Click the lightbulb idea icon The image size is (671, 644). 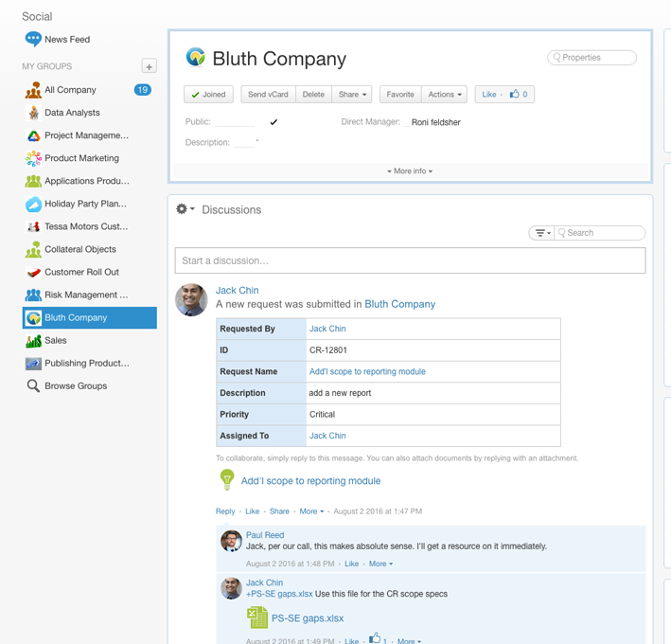(227, 479)
